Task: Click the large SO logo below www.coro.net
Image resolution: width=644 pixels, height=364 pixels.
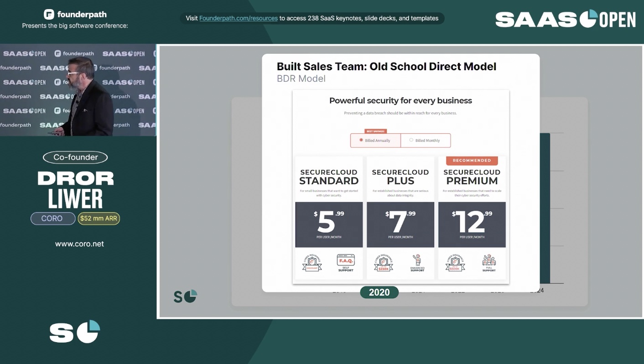Action: pos(75,332)
